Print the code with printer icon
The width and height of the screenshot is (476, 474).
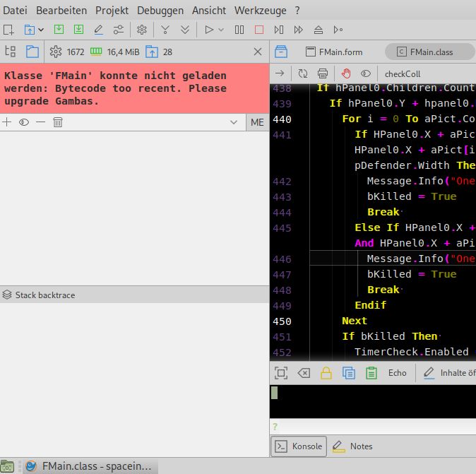coord(323,73)
